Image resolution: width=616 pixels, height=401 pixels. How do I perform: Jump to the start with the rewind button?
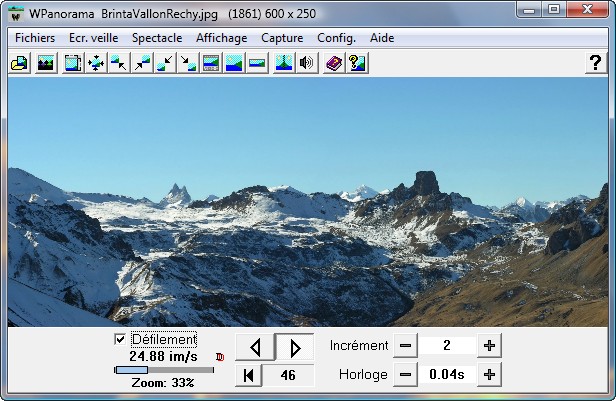point(248,375)
